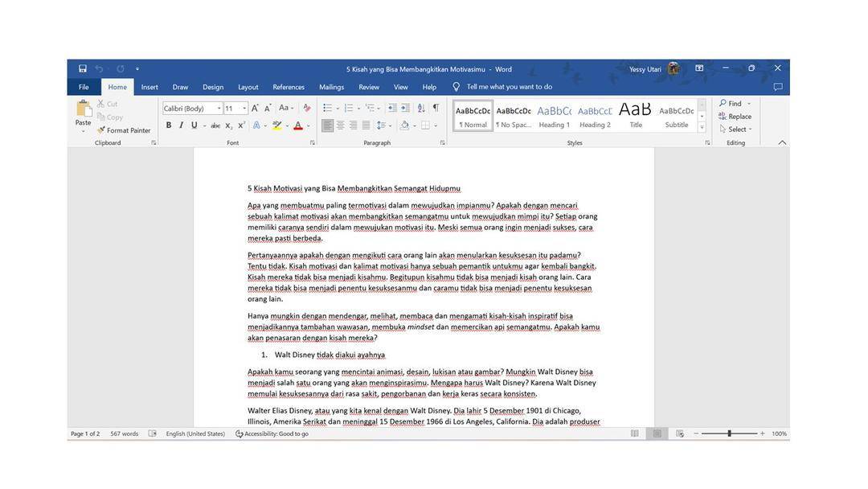
Task: Apply the Heading 1 style
Action: (554, 116)
